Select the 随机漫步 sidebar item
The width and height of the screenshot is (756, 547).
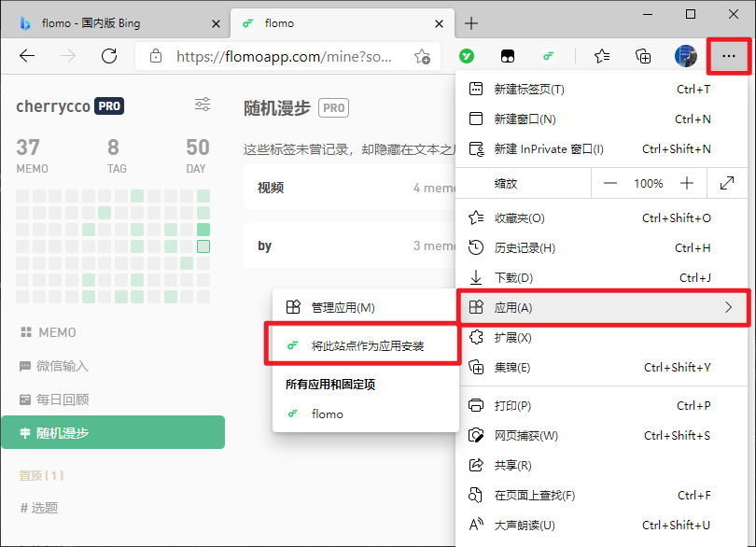[113, 432]
